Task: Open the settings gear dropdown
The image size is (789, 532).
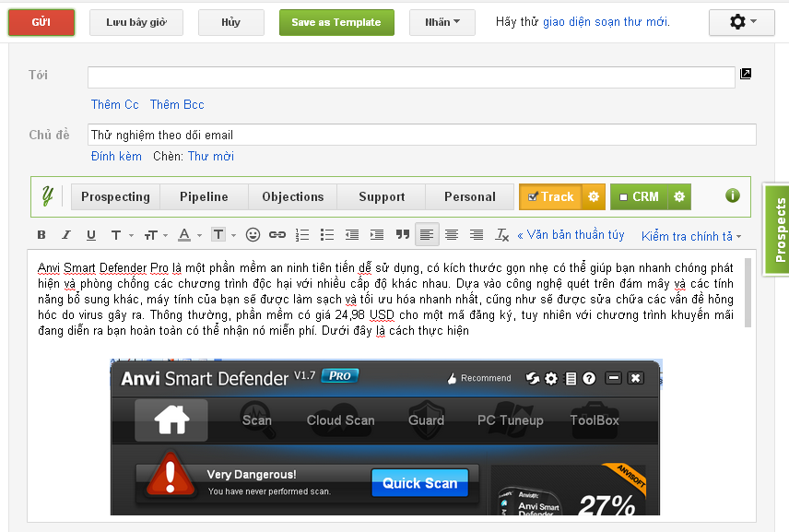Action: (x=742, y=22)
